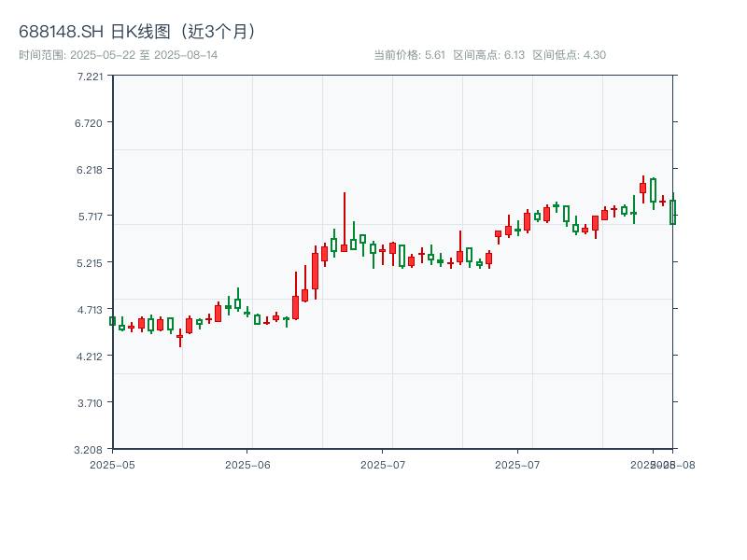Click the last green candle at right edge
747x560 pixels.
click(672, 212)
